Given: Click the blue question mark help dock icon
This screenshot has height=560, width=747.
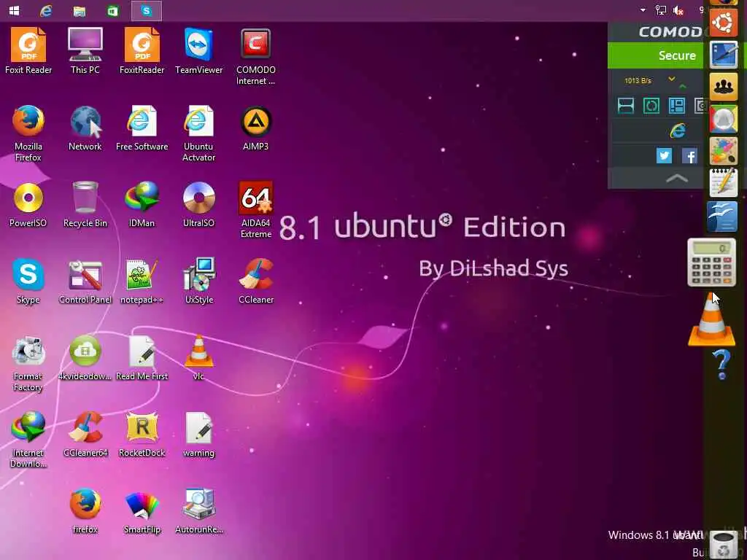Looking at the screenshot, I should click(721, 365).
